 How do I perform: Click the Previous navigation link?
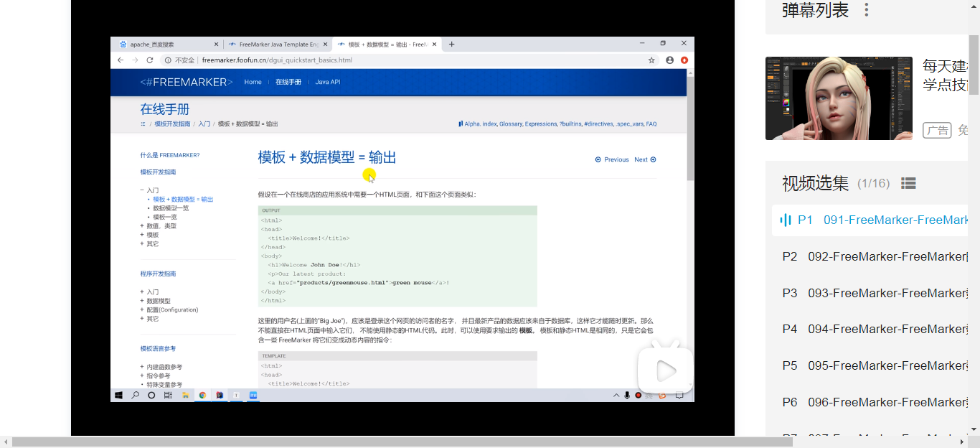[x=612, y=159]
